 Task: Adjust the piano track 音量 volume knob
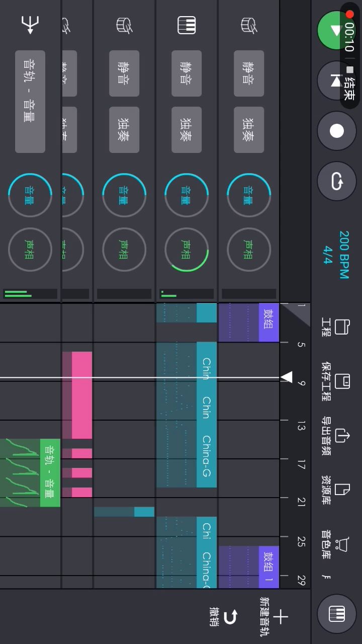(186, 195)
